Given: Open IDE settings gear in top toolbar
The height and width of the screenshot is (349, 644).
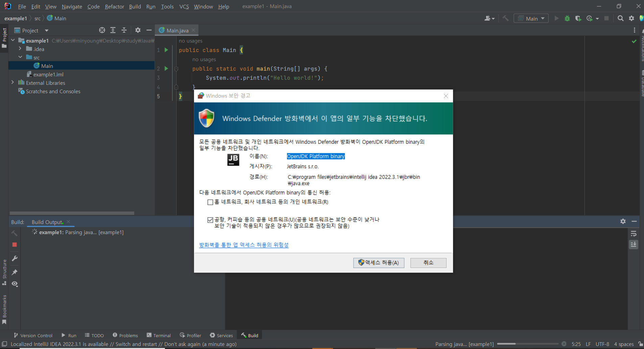Looking at the screenshot, I should (631, 18).
